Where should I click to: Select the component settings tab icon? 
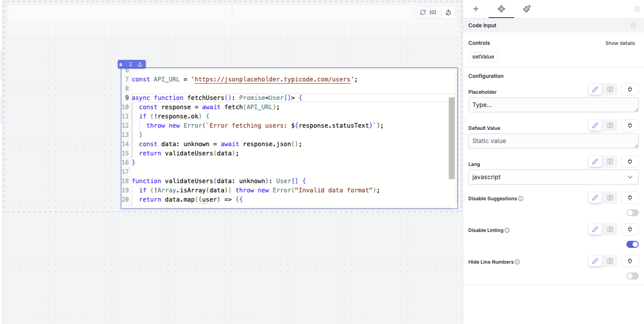[501, 9]
